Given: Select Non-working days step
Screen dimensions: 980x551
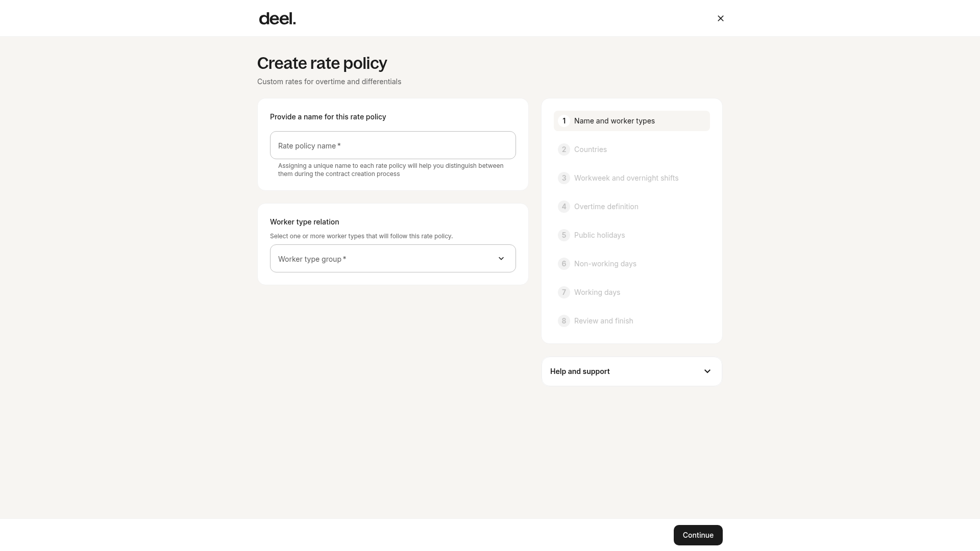Looking at the screenshot, I should (631, 264).
